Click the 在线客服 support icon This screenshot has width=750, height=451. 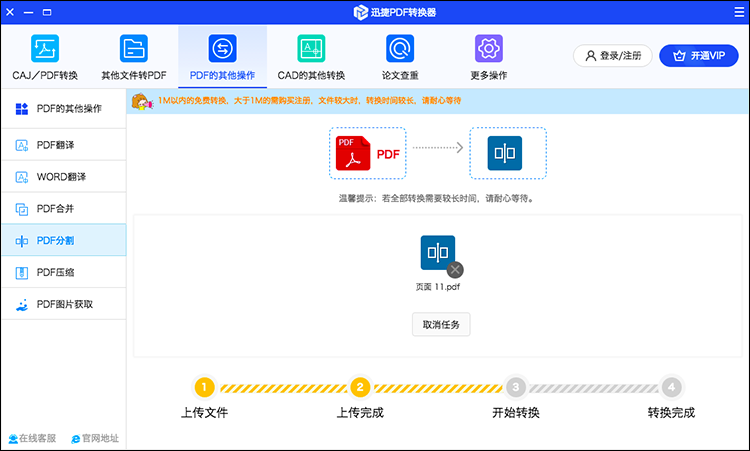pos(13,439)
